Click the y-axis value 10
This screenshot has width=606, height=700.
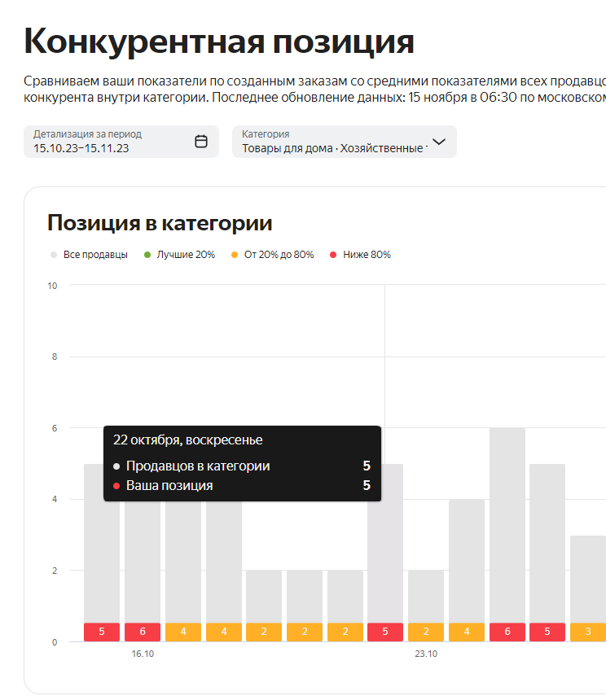coord(52,286)
